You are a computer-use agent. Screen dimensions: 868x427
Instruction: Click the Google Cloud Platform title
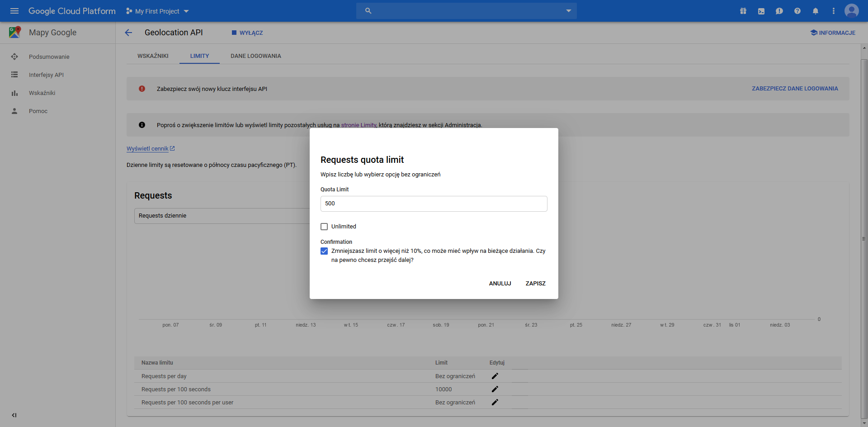(x=72, y=11)
